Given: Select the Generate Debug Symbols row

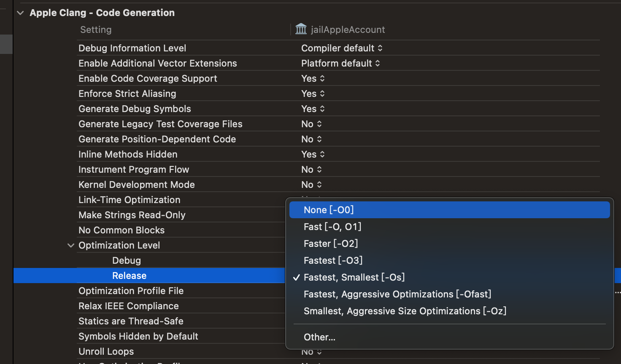Looking at the screenshot, I should pos(135,109).
